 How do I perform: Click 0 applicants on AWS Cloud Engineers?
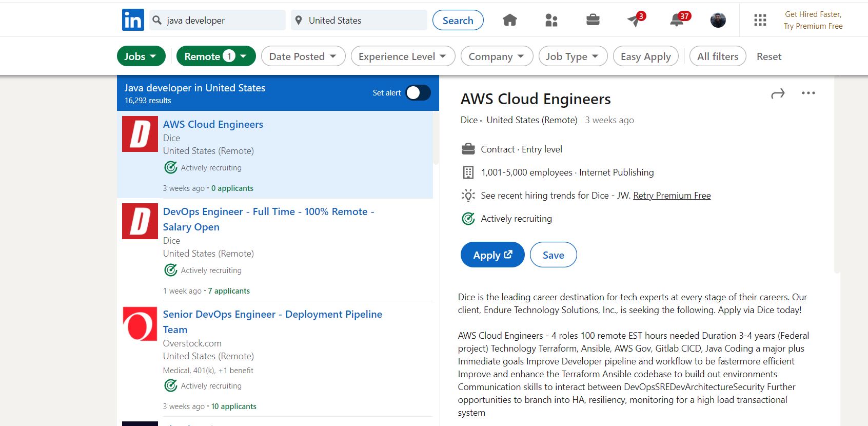coord(232,188)
